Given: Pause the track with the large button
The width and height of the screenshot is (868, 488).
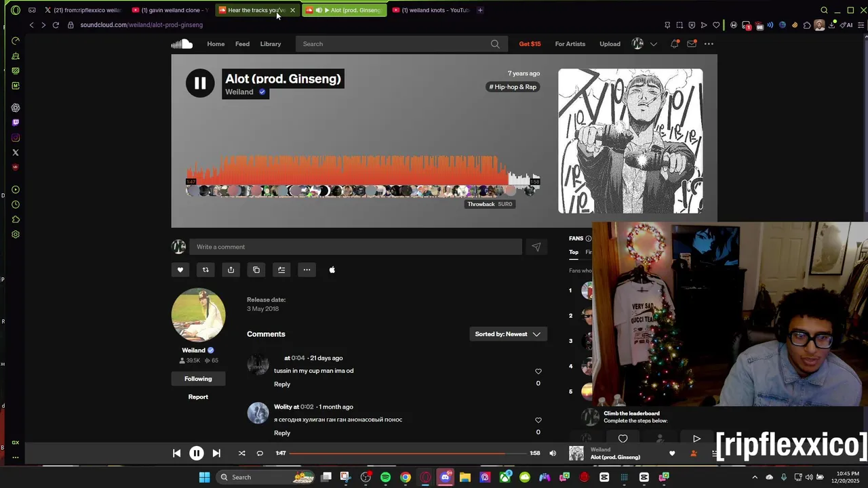Looking at the screenshot, I should click(200, 83).
